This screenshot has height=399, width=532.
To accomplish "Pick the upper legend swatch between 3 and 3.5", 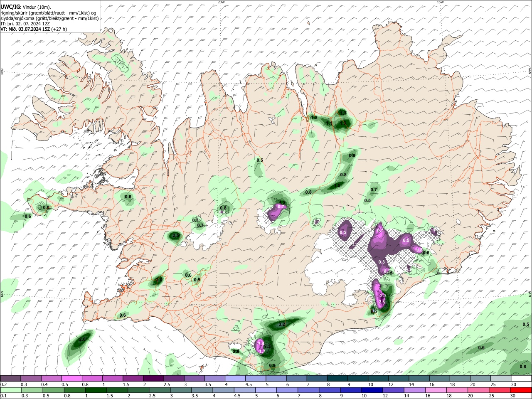I will pos(194,379).
